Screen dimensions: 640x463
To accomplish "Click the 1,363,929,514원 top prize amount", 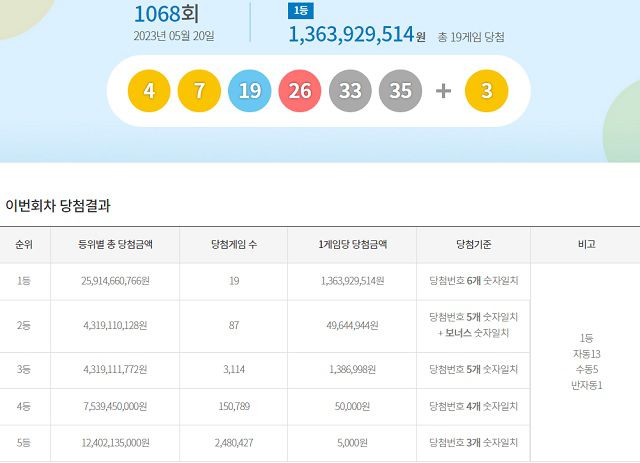I will (x=351, y=35).
